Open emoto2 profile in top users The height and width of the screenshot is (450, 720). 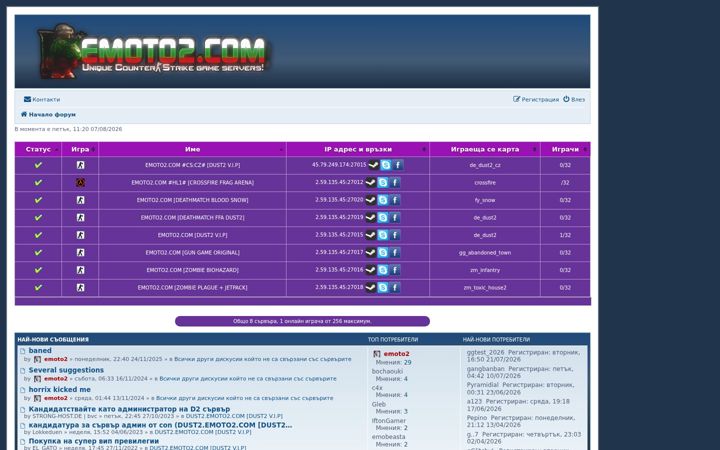click(396, 354)
